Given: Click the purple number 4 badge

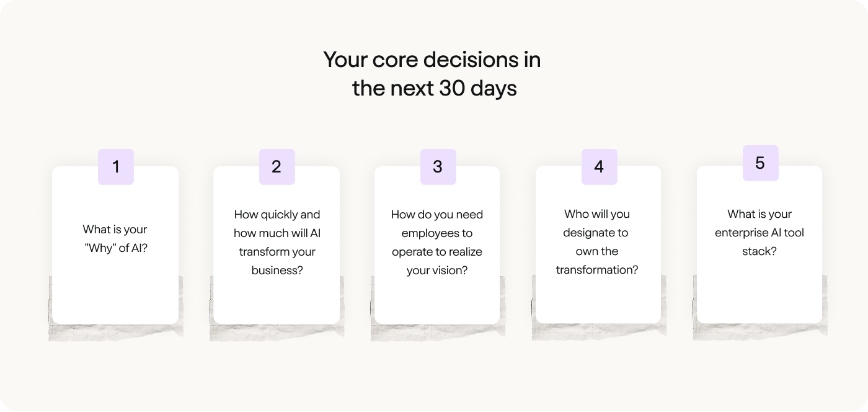Looking at the screenshot, I should coord(599,167).
